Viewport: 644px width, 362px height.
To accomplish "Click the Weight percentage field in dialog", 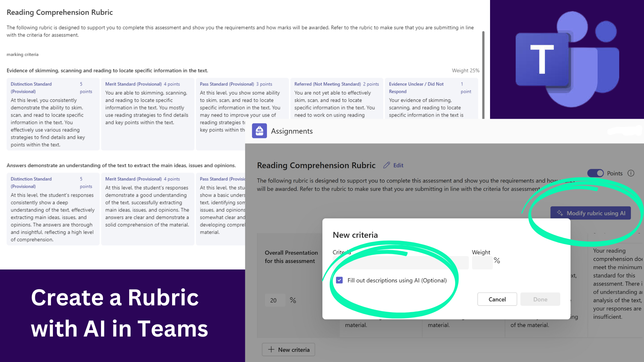I will click(x=482, y=263).
